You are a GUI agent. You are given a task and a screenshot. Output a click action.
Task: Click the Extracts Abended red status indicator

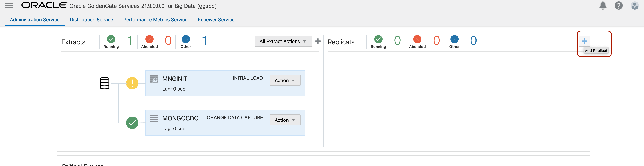(150, 39)
